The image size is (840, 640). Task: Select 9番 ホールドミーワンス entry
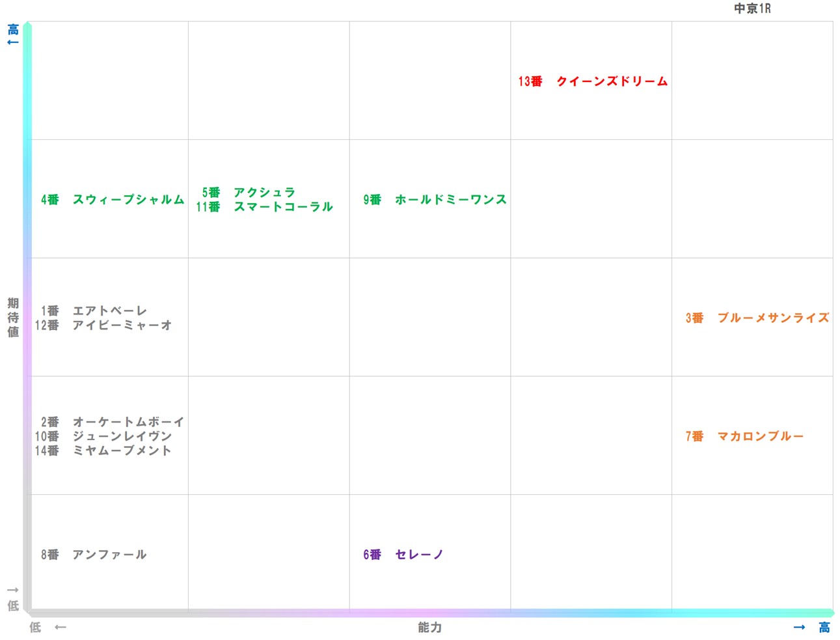[x=434, y=200]
